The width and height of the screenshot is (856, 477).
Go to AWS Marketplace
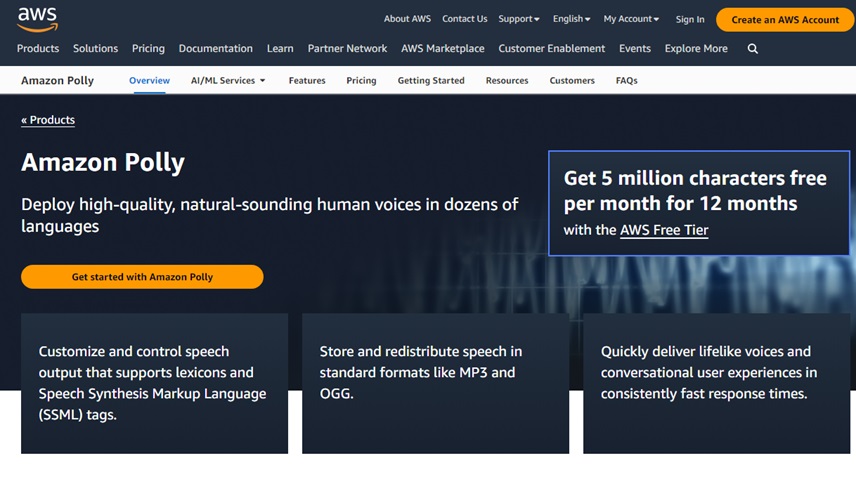443,49
